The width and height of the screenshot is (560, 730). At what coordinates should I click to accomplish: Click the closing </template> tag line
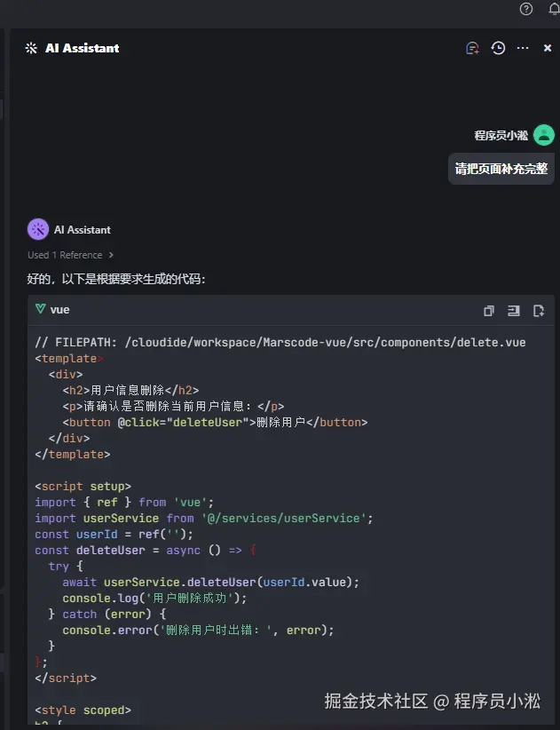click(x=73, y=454)
